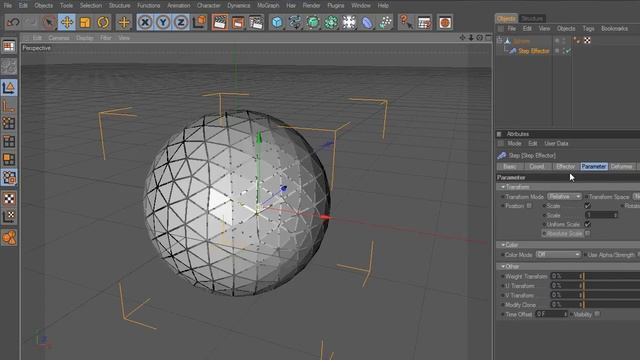
Task: Collapse the tree node beside the top object
Action: click(x=500, y=40)
